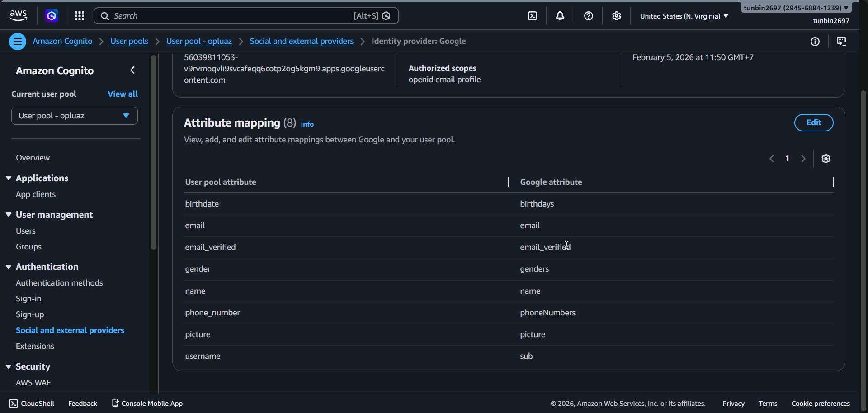Open the notifications bell
The width and height of the screenshot is (868, 413).
(560, 15)
